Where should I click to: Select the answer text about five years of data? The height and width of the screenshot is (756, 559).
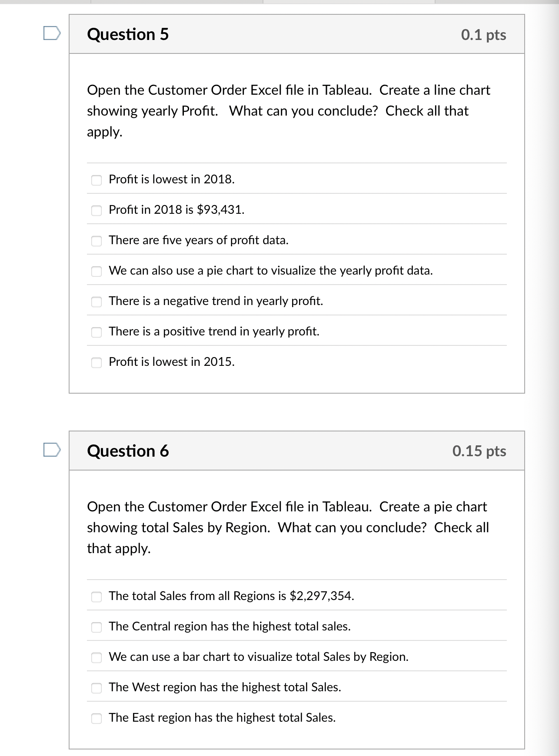click(x=199, y=240)
